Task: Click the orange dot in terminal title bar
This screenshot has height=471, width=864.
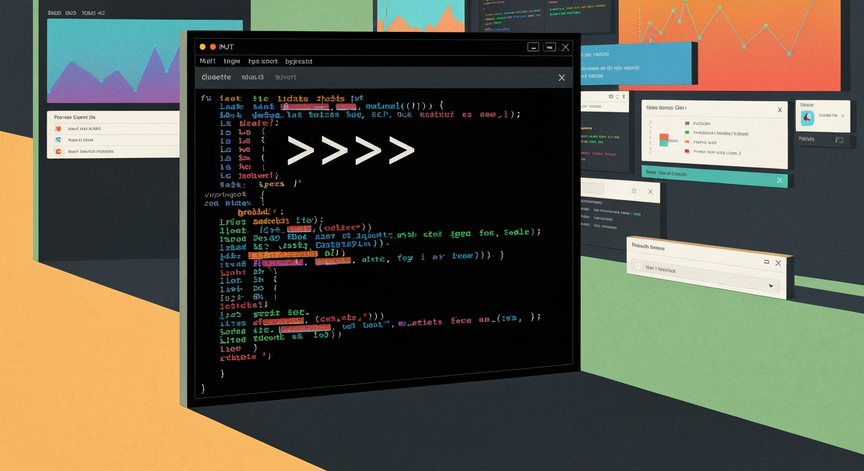Action: (x=213, y=47)
